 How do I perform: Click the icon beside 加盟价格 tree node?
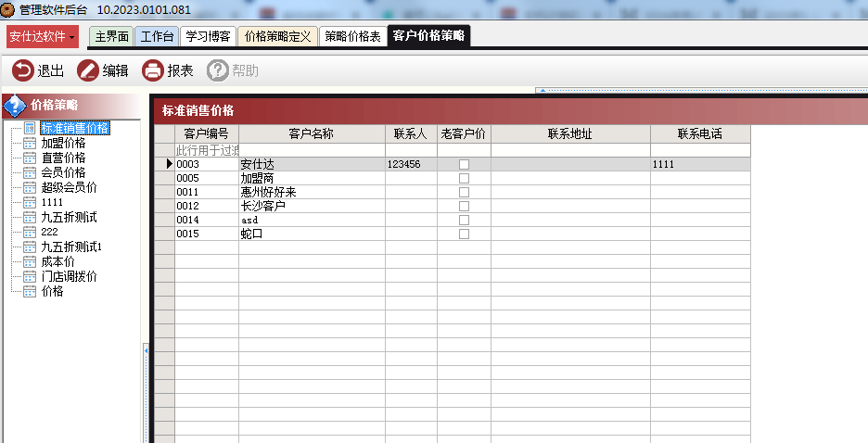[30, 144]
